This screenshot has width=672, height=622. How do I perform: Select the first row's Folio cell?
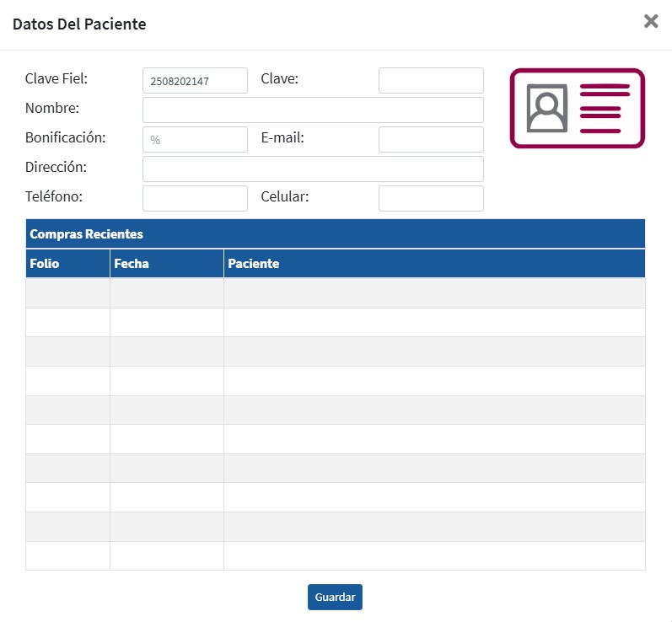tap(67, 293)
